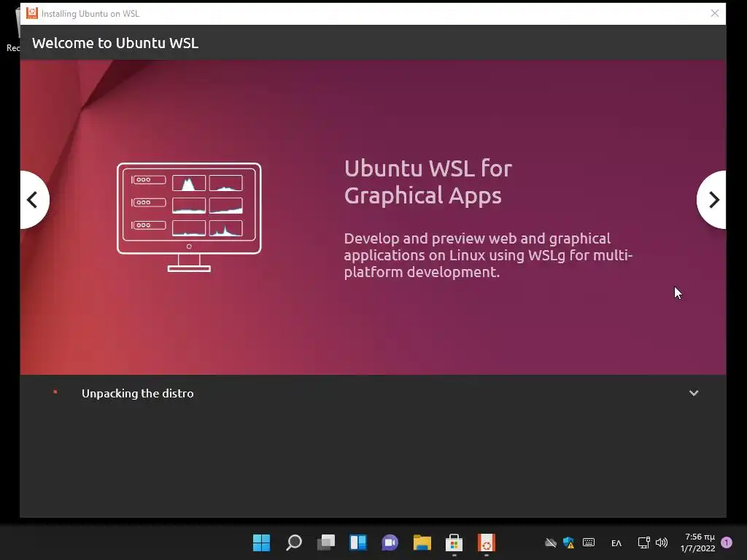Click Ubuntu WSL for Graphical Apps heading
Screen dimensions: 747x560
pyautogui.click(x=427, y=182)
